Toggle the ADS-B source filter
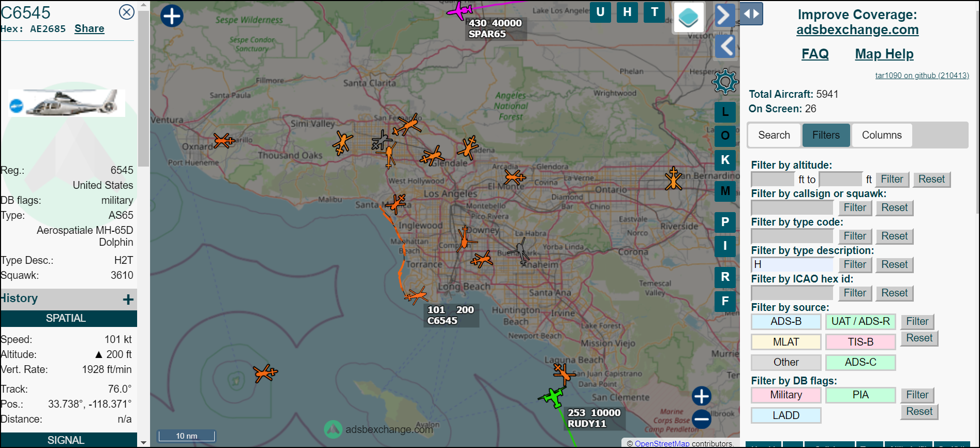The image size is (980, 448). point(786,321)
